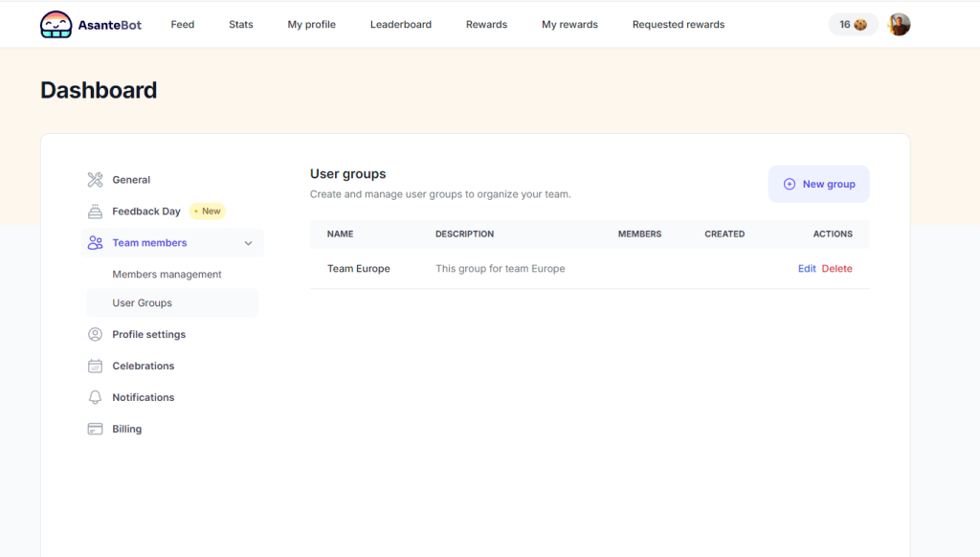Open Requested rewards in navigation
The image size is (980, 557).
point(678,25)
